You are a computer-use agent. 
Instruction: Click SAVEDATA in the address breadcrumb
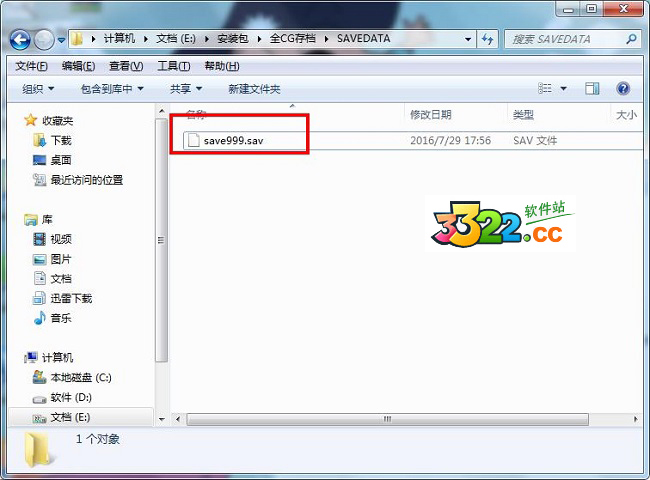(x=363, y=39)
